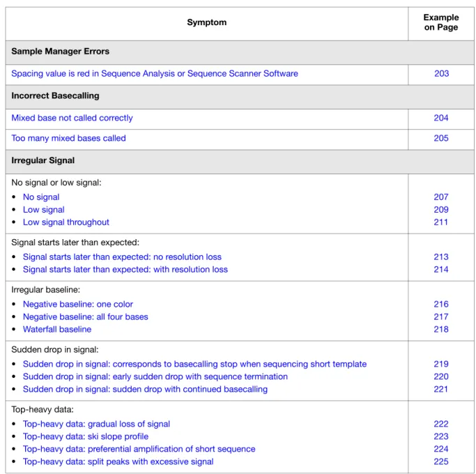Image resolution: width=476 pixels, height=474 pixels.
Task: Go to page 204 reference
Action: click(441, 118)
